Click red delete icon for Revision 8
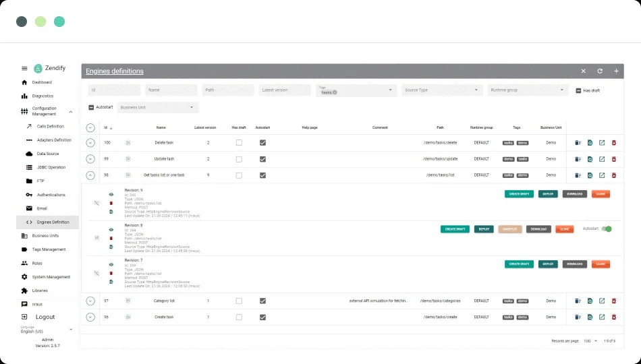The height and width of the screenshot is (364, 641). (x=111, y=237)
